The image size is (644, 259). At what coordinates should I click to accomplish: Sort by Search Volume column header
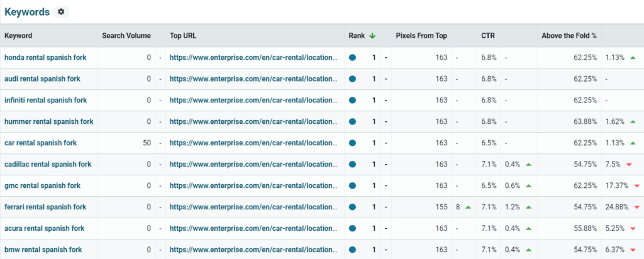[x=126, y=36]
